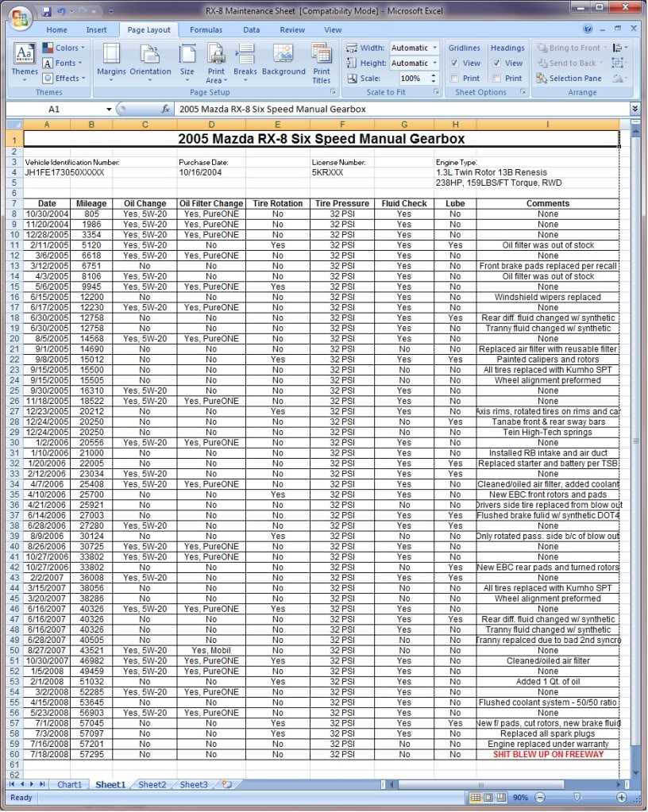
Task: Enable Gridlines Print checkbox
Action: [455, 78]
